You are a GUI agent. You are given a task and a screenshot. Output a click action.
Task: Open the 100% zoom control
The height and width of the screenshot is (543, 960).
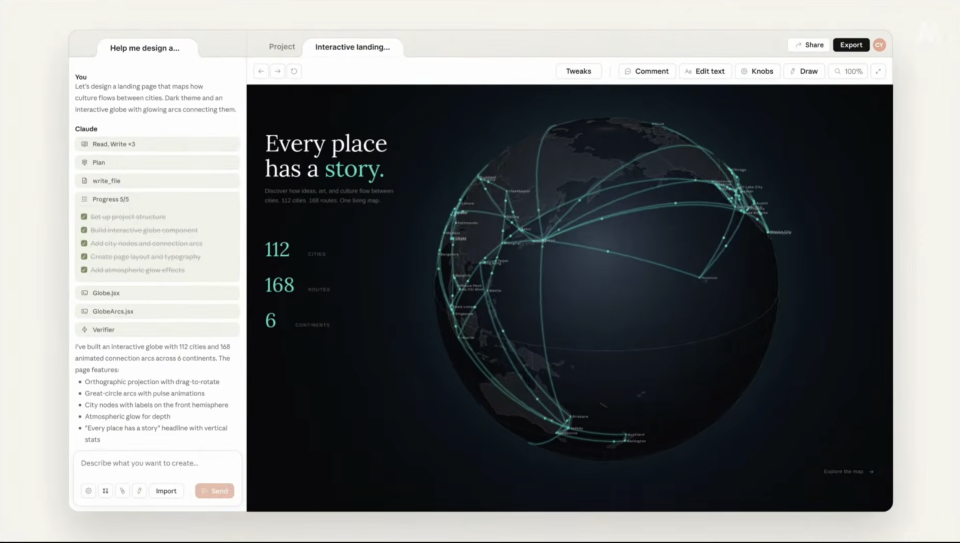point(848,71)
